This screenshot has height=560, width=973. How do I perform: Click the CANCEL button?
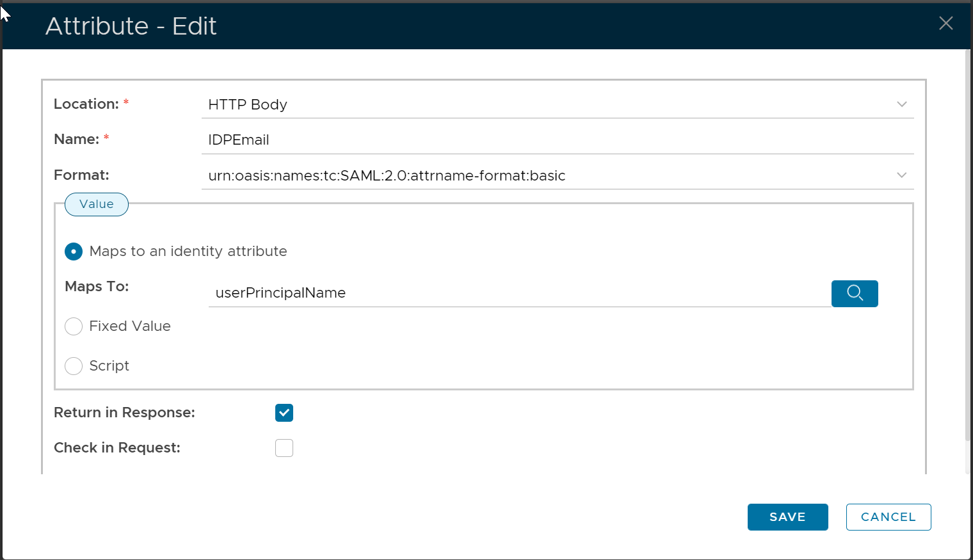click(x=888, y=517)
